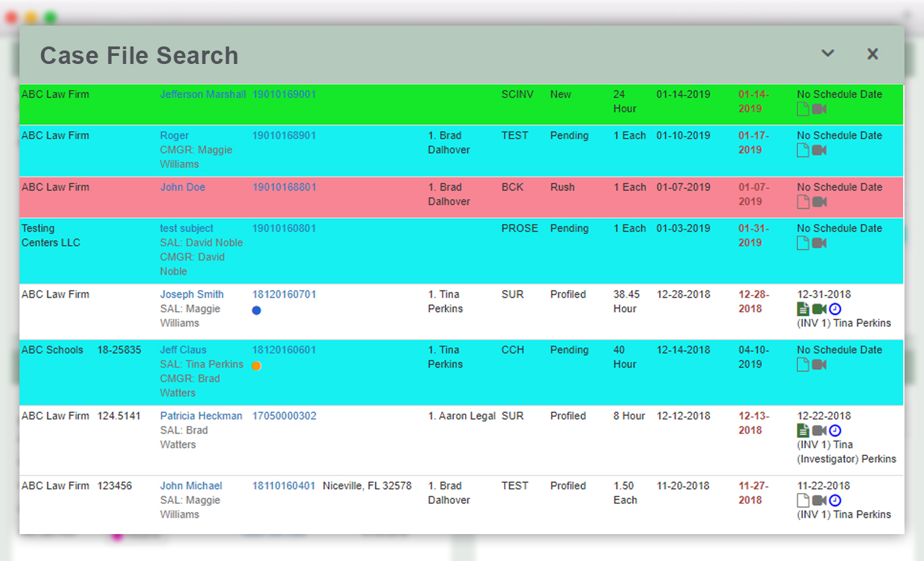This screenshot has height=561, width=924.
Task: Collapse the Case File Search panel chevron
Action: (x=828, y=53)
